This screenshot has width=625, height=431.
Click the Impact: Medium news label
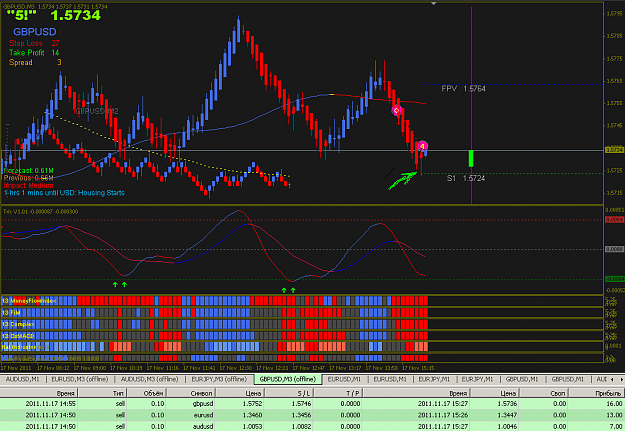28,185
